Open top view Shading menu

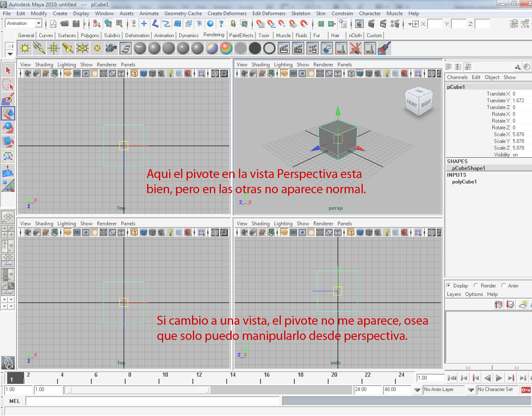tap(44, 65)
